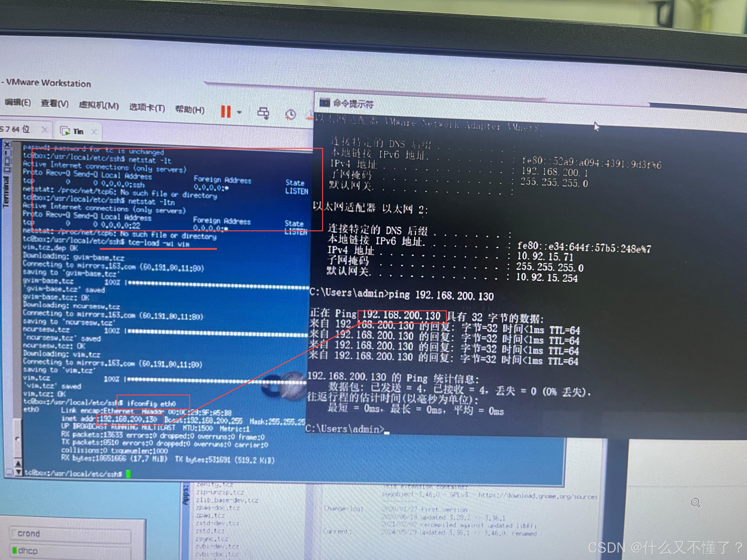Click the send Ctrl+Alt+Del toolbar icon

tap(263, 113)
